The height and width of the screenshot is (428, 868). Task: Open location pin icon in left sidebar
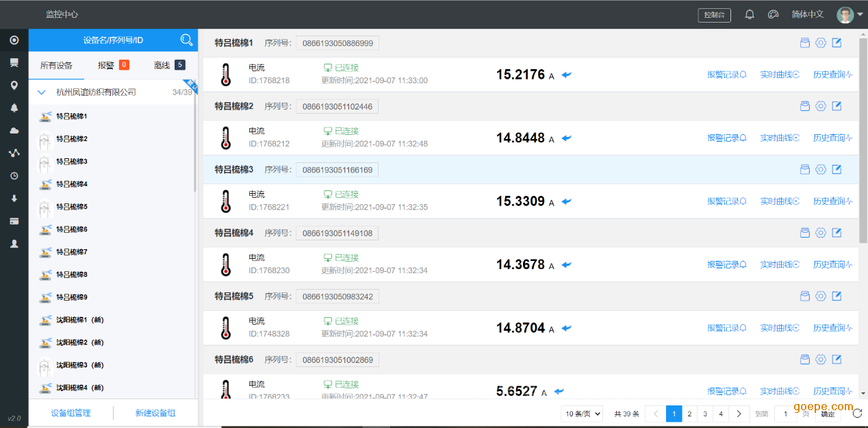point(14,86)
